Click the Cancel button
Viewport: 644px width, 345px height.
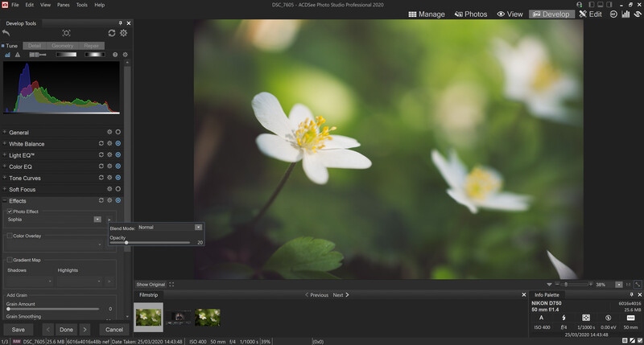point(114,330)
